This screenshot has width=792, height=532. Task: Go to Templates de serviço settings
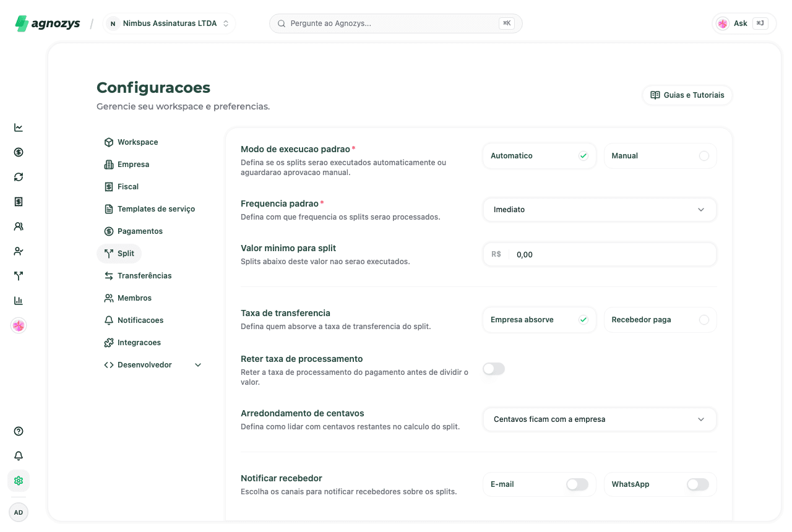[x=150, y=209]
